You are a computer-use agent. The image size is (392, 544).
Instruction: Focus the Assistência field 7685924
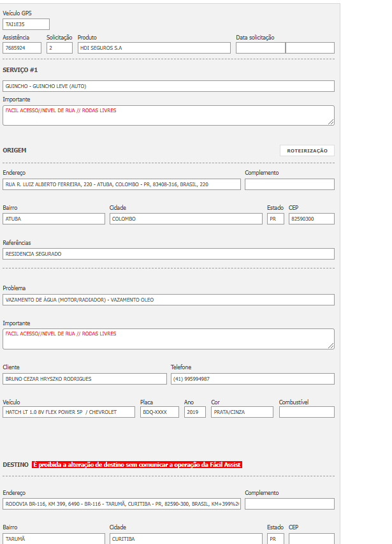[x=22, y=48]
